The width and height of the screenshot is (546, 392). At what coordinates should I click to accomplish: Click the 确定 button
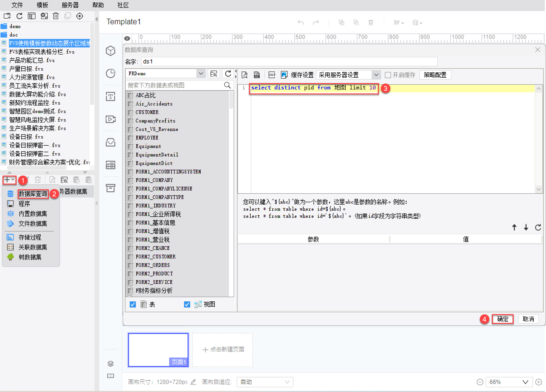point(503,319)
